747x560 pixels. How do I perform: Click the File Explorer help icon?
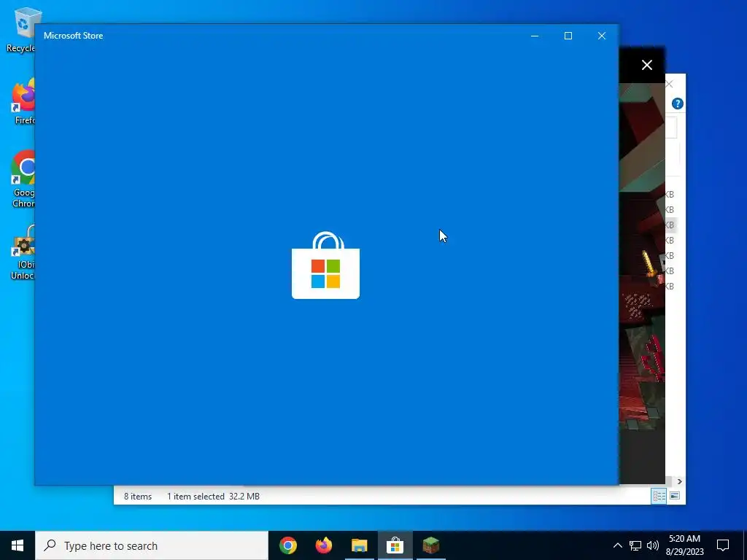(x=677, y=104)
